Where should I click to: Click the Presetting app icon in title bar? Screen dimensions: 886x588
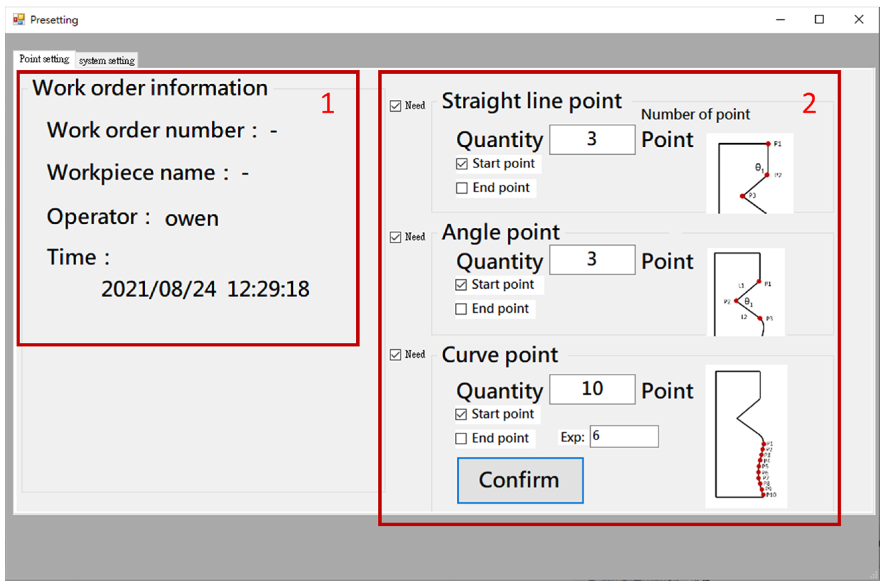18,19
